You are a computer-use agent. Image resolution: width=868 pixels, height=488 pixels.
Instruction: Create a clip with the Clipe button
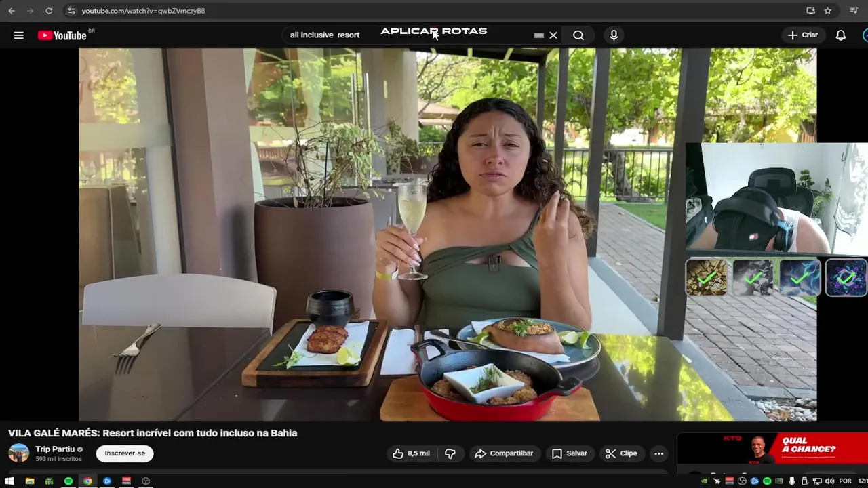(x=621, y=453)
